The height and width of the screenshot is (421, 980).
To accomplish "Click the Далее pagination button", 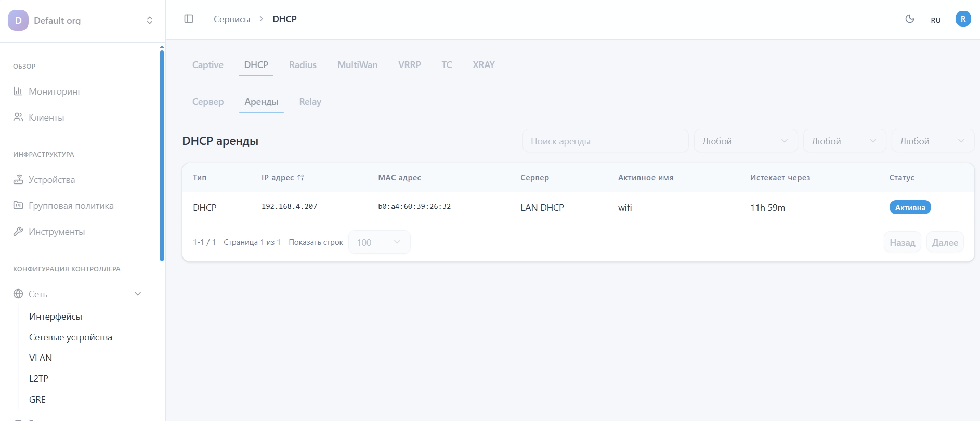I will click(x=945, y=242).
